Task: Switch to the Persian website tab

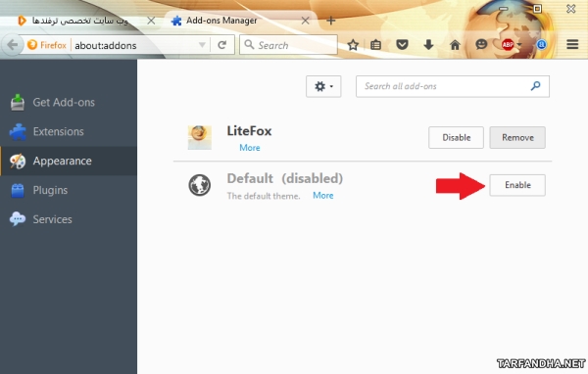Action: pos(79,21)
